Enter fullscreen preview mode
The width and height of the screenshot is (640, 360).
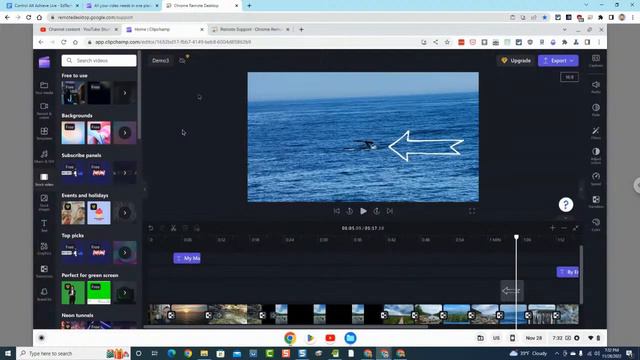pos(472,211)
